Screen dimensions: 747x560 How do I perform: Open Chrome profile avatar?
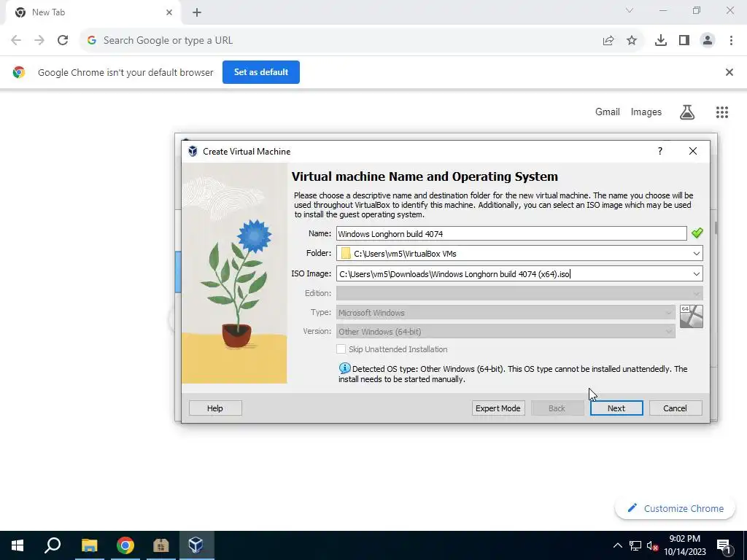708,41
